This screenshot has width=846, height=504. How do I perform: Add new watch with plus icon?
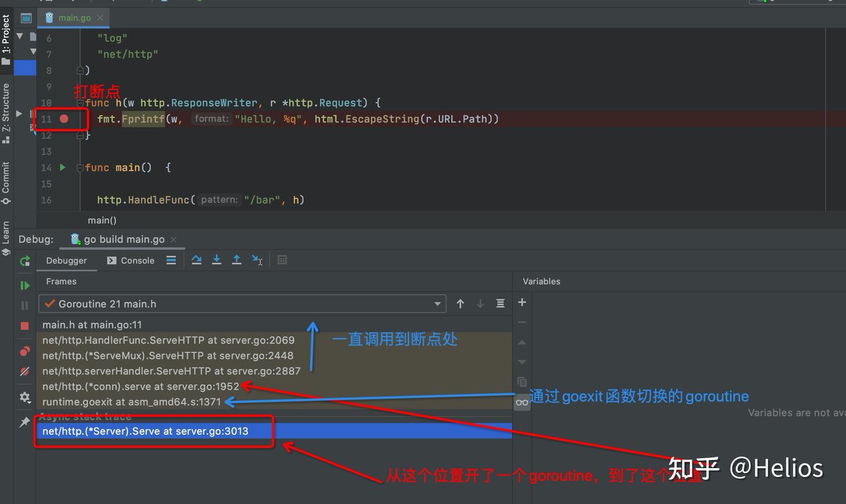pos(522,303)
